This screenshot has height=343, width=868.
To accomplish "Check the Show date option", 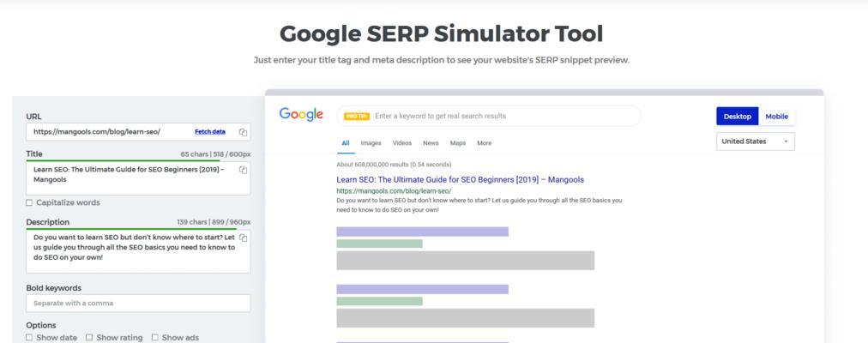I will coord(29,338).
